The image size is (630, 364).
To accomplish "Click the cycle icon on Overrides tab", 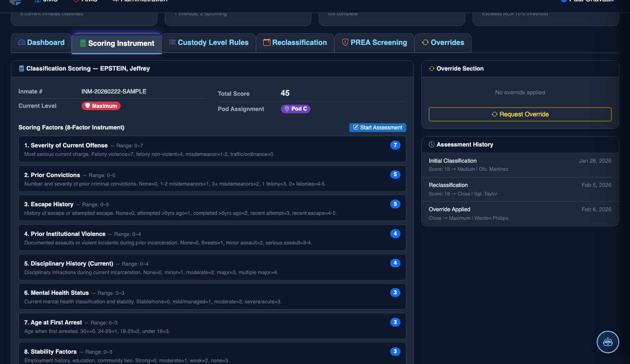I will pos(425,42).
